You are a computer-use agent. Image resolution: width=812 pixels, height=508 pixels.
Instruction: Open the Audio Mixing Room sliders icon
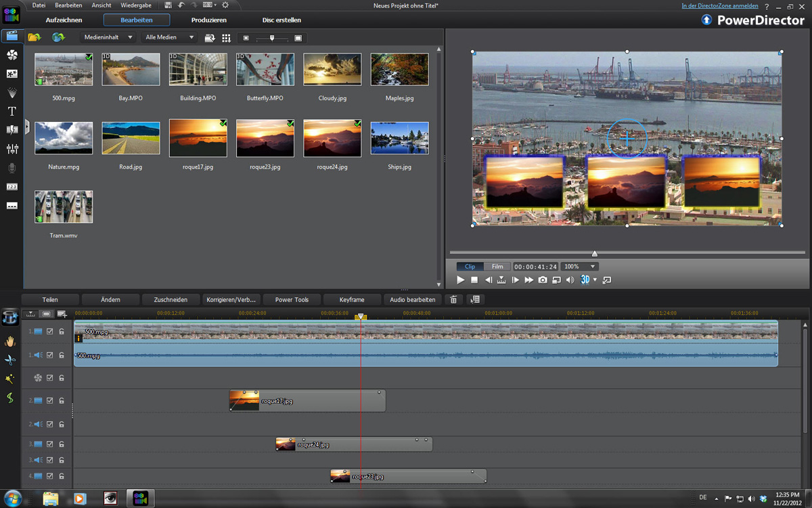(x=12, y=148)
